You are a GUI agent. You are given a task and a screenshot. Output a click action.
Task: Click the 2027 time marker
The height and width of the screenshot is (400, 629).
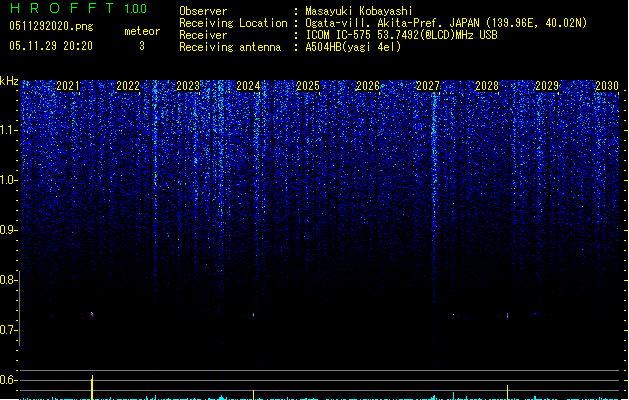click(428, 85)
